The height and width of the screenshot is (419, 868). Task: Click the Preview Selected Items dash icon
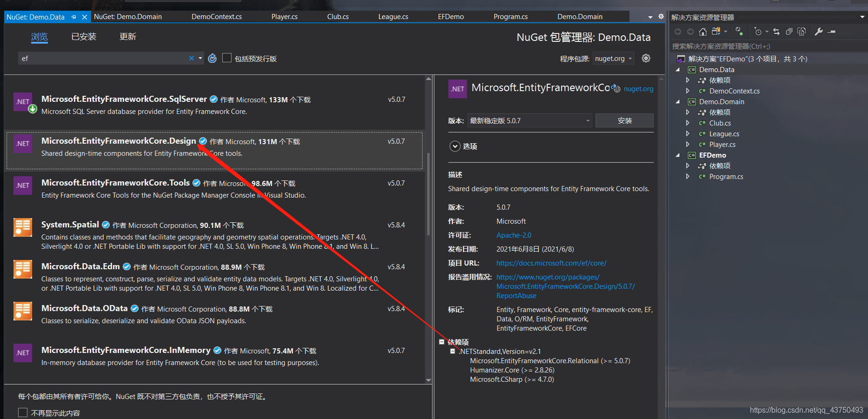[x=832, y=32]
